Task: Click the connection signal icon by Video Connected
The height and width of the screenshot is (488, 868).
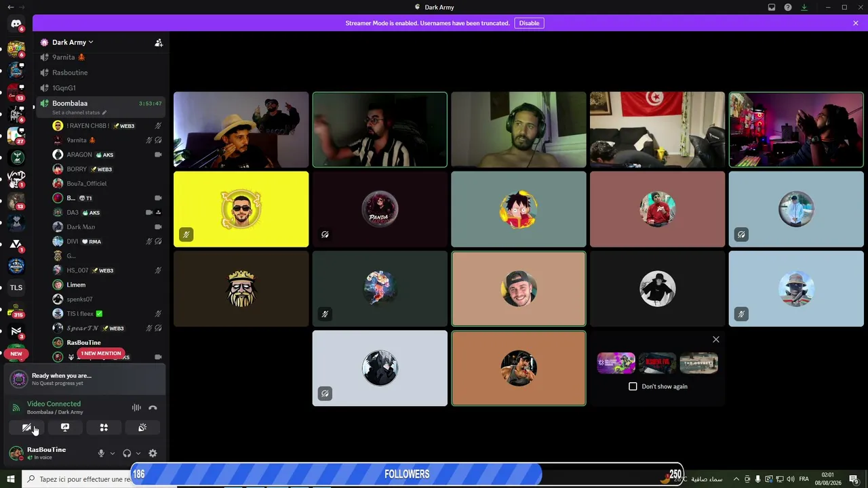Action: 16,407
